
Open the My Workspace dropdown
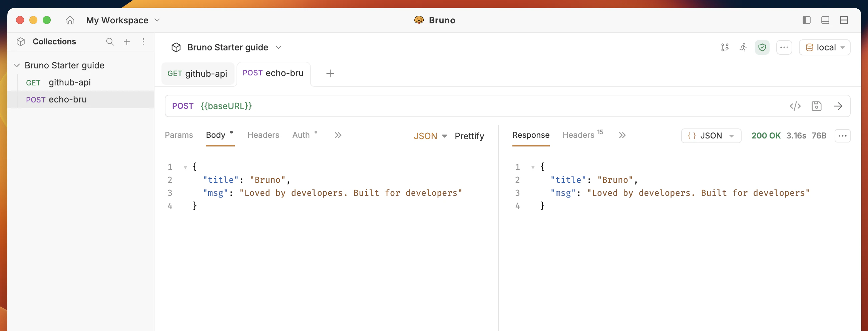[x=123, y=20]
